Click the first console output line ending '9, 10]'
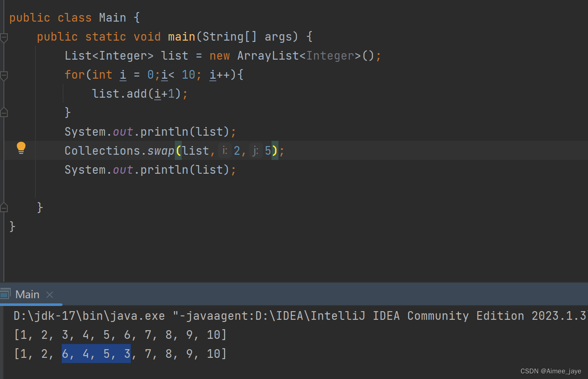Viewport: 588px width, 379px height. pos(120,335)
